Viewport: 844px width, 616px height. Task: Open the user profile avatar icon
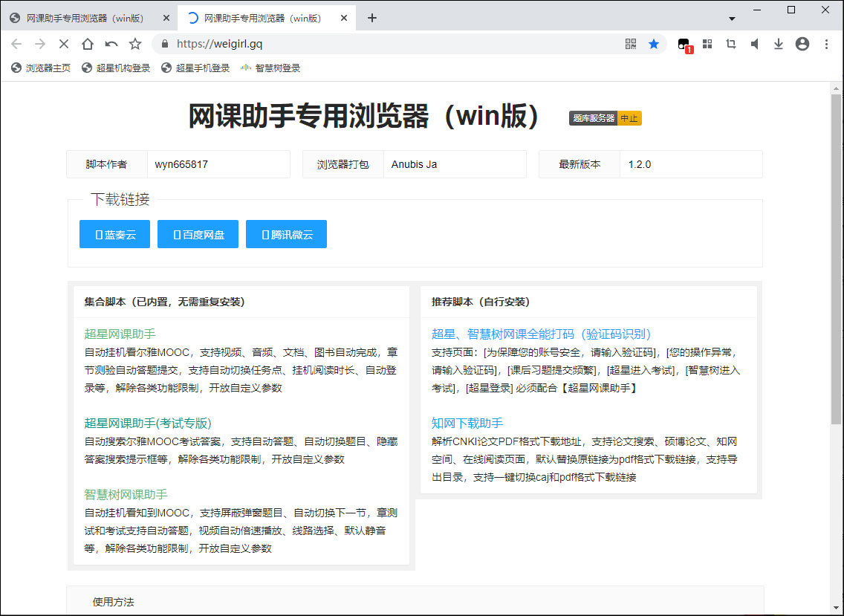802,44
